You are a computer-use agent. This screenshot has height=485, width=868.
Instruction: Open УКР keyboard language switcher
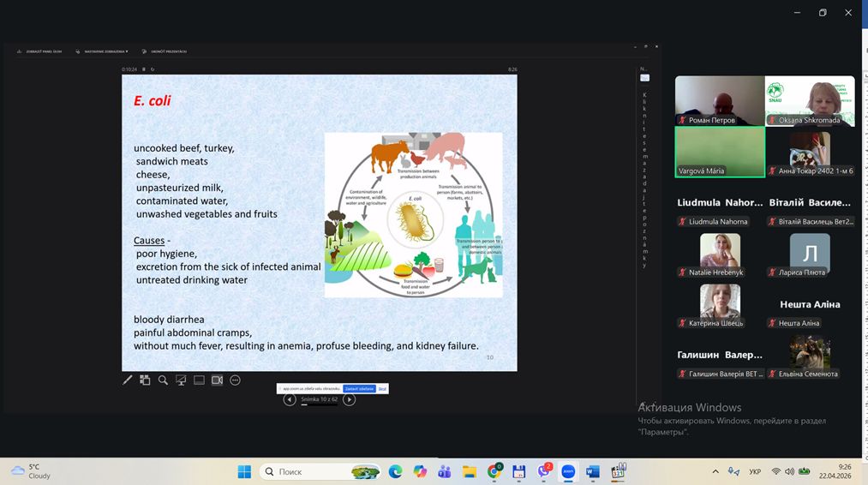click(x=755, y=471)
